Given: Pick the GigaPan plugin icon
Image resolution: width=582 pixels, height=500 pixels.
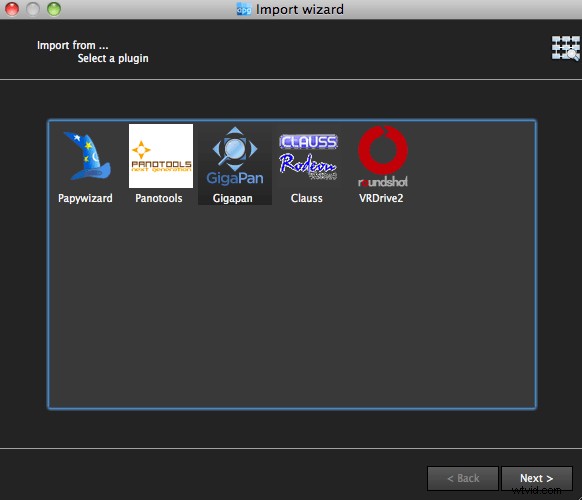Looking at the screenshot, I should coord(235,156).
